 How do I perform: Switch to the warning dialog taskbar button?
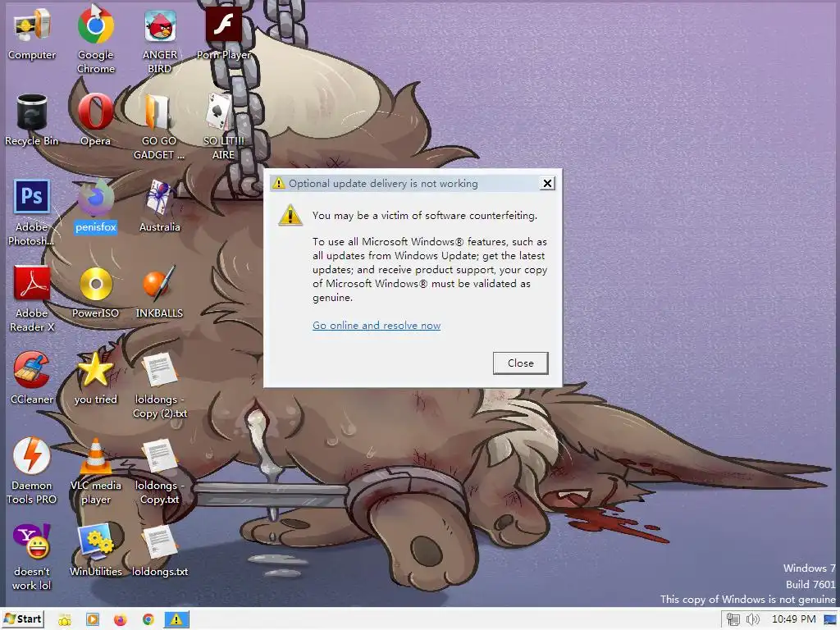[x=176, y=620]
